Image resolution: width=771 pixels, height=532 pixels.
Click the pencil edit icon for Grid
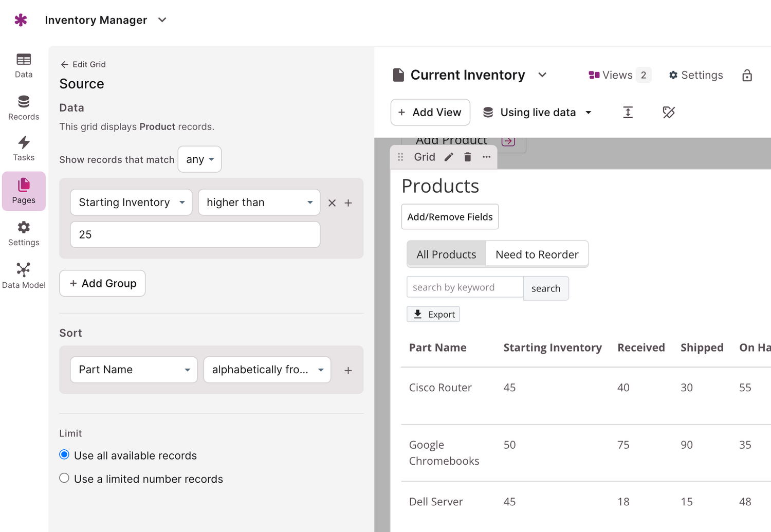coord(449,157)
